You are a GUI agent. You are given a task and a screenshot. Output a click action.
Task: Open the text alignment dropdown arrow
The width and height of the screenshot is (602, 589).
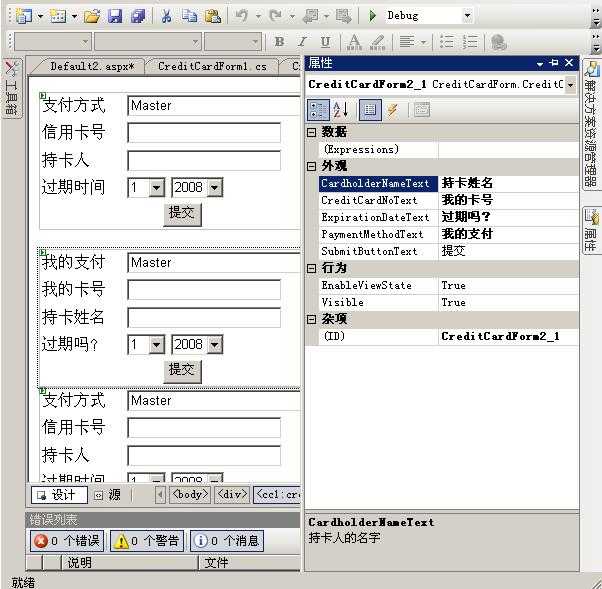[423, 42]
